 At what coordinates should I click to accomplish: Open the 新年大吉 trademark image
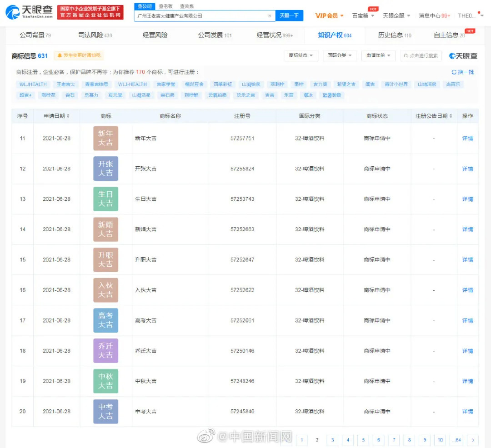click(x=105, y=138)
